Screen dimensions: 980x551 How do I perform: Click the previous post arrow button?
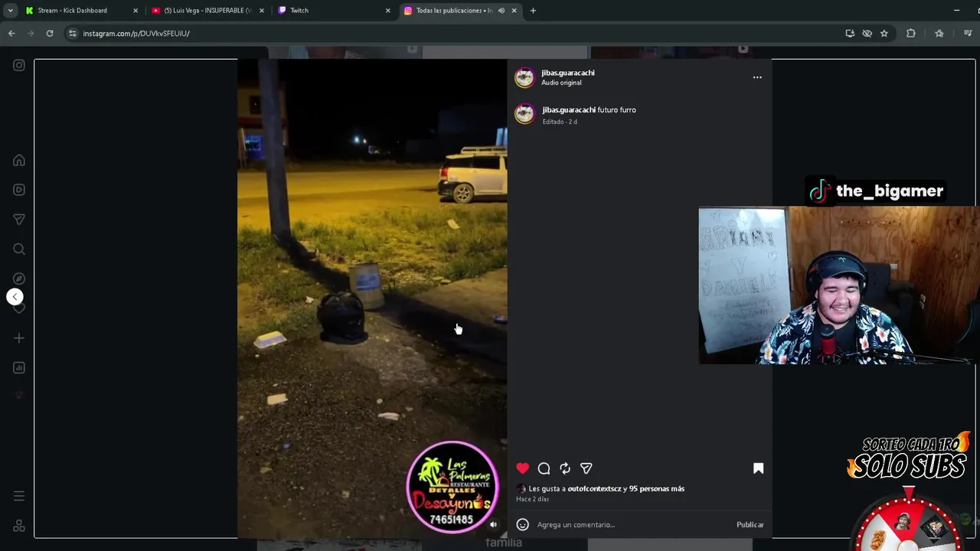15,297
